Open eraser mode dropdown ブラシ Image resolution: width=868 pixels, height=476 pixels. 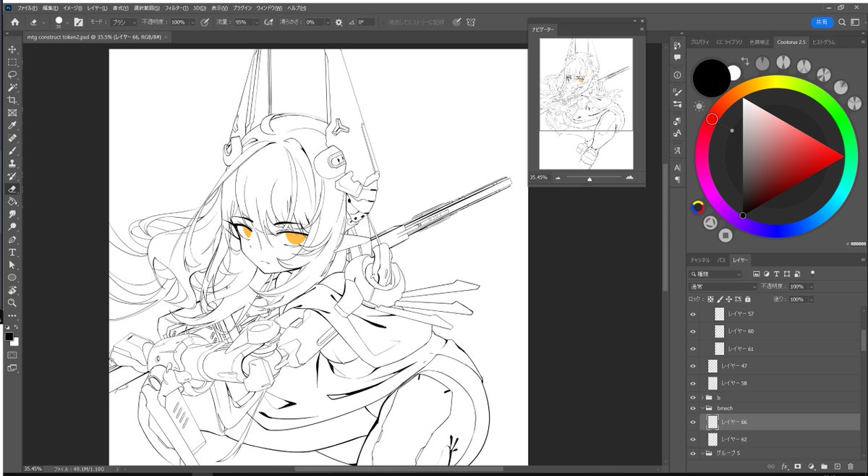coord(124,22)
